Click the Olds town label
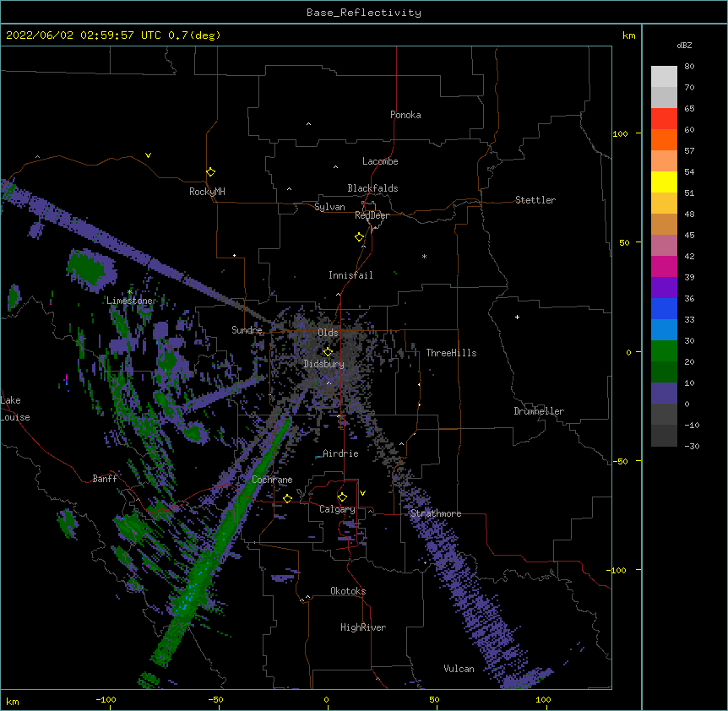This screenshot has width=728, height=711. coord(328,333)
